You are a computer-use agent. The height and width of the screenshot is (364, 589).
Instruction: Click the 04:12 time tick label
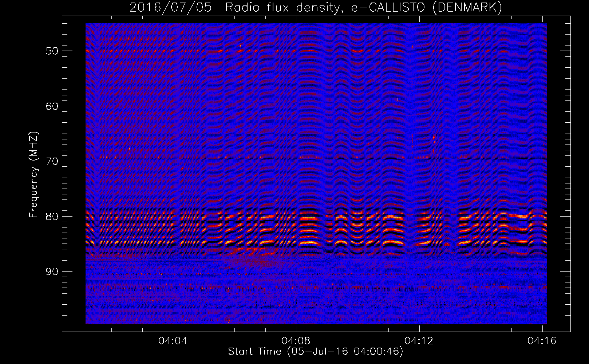coord(419,341)
